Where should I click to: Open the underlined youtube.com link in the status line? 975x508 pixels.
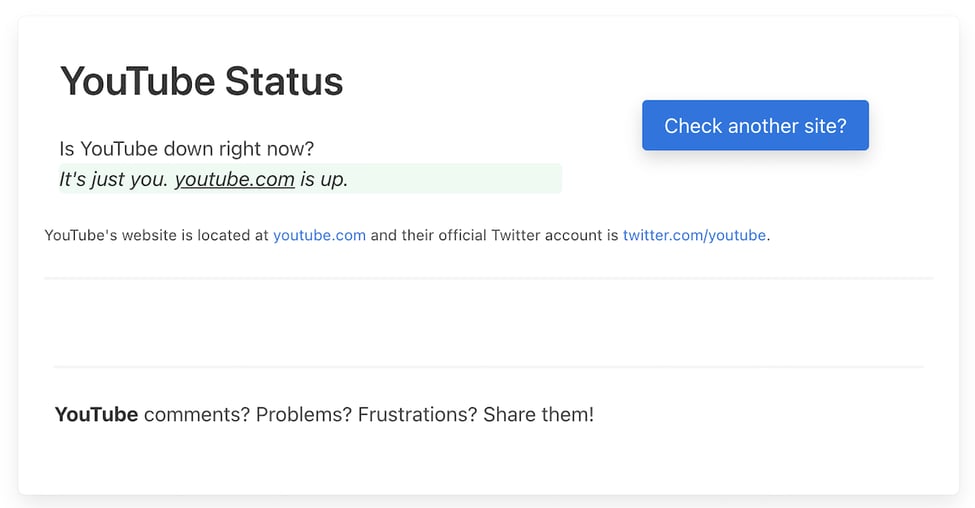coord(234,180)
